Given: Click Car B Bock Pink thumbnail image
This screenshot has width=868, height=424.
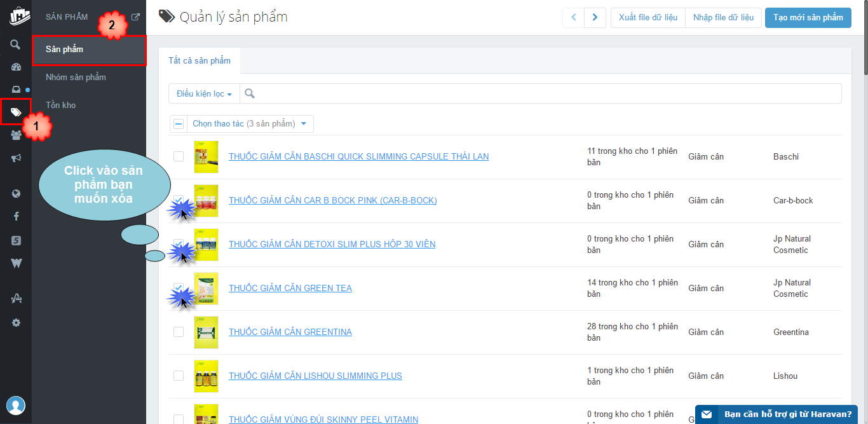Looking at the screenshot, I should click(x=206, y=200).
